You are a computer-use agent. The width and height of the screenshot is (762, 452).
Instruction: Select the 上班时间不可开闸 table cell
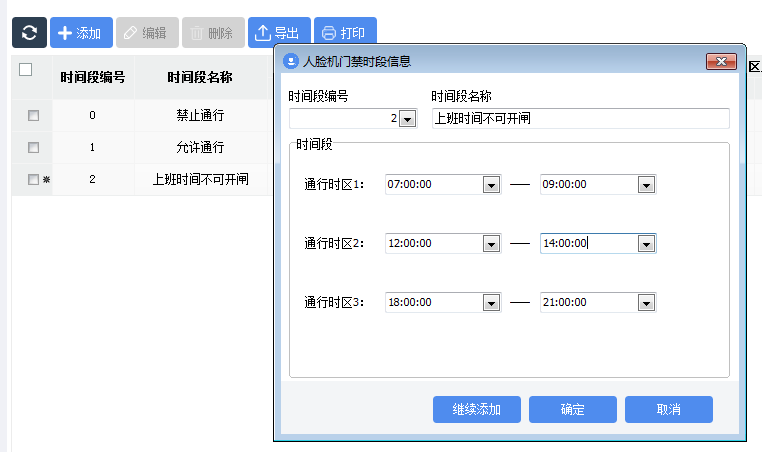(200, 179)
